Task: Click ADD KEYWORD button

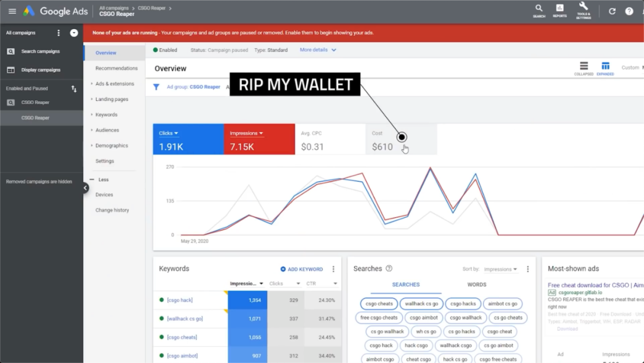Action: coord(302,269)
